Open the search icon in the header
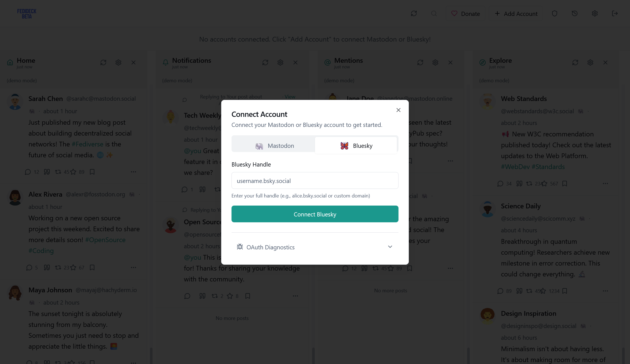This screenshot has height=364, width=630. pyautogui.click(x=434, y=13)
